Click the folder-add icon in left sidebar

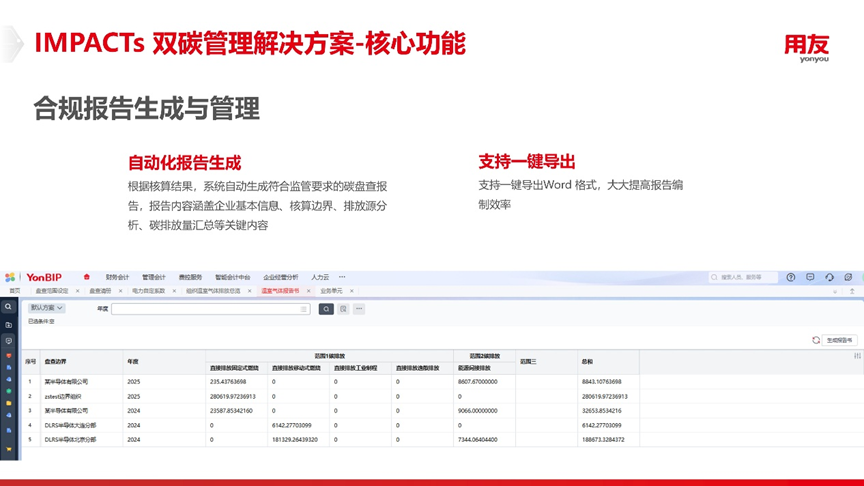tap(8, 325)
